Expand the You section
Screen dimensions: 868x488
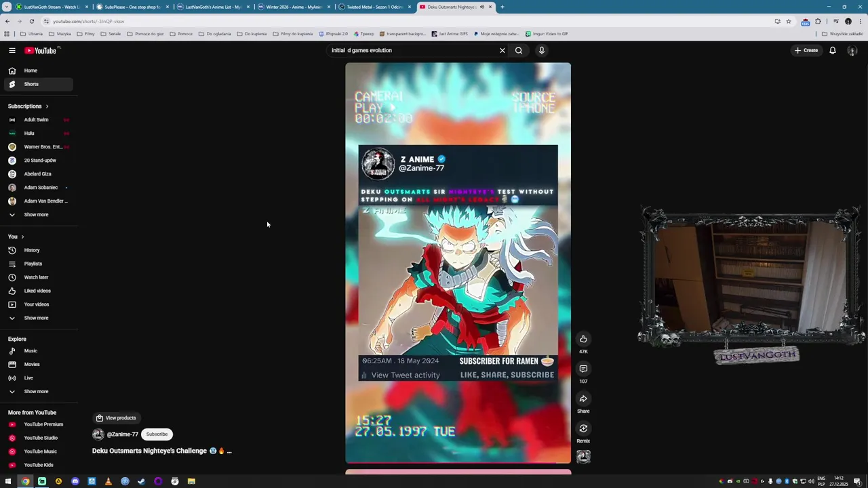click(x=16, y=237)
